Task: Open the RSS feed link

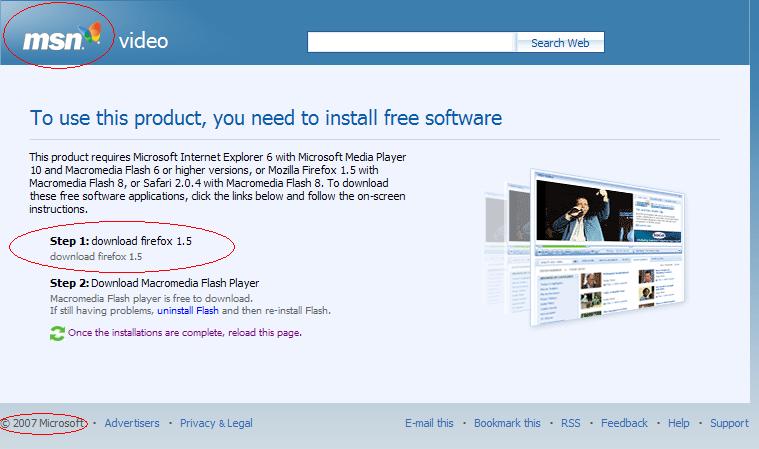Action: click(570, 423)
